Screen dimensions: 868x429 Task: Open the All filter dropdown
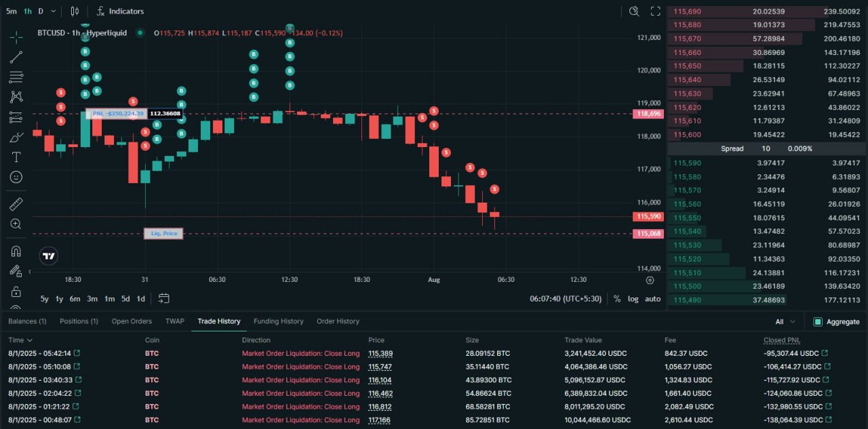784,322
